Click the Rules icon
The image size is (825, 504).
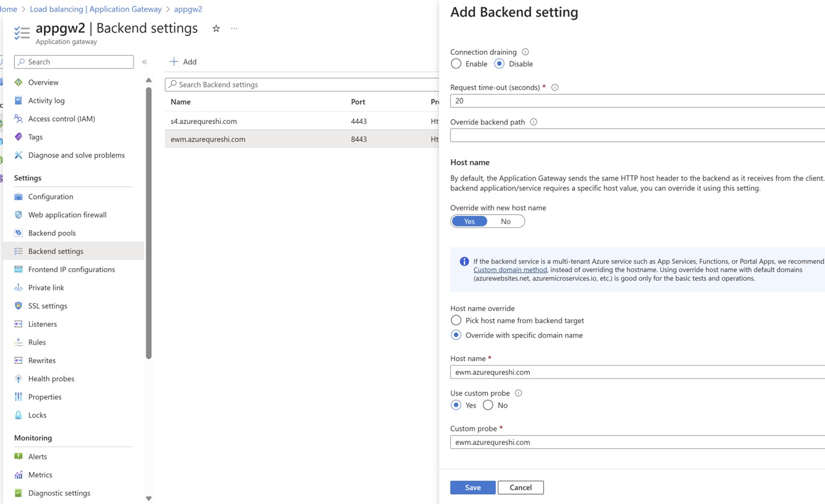pos(19,342)
